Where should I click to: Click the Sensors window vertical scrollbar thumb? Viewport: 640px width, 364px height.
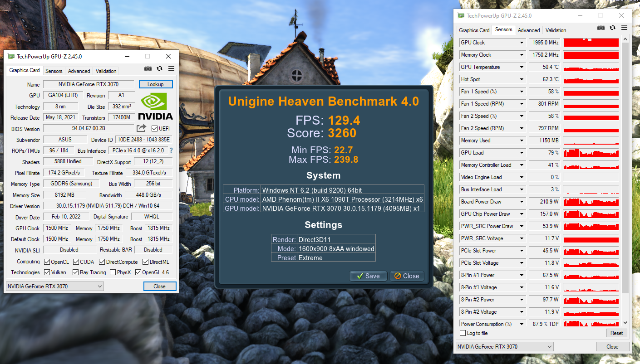pos(625,168)
